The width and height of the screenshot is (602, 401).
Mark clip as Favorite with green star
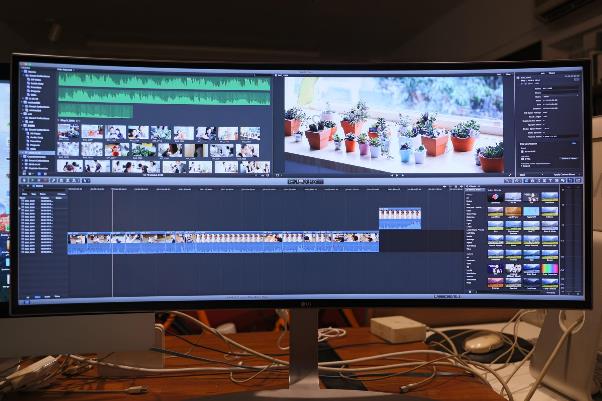click(x=32, y=180)
